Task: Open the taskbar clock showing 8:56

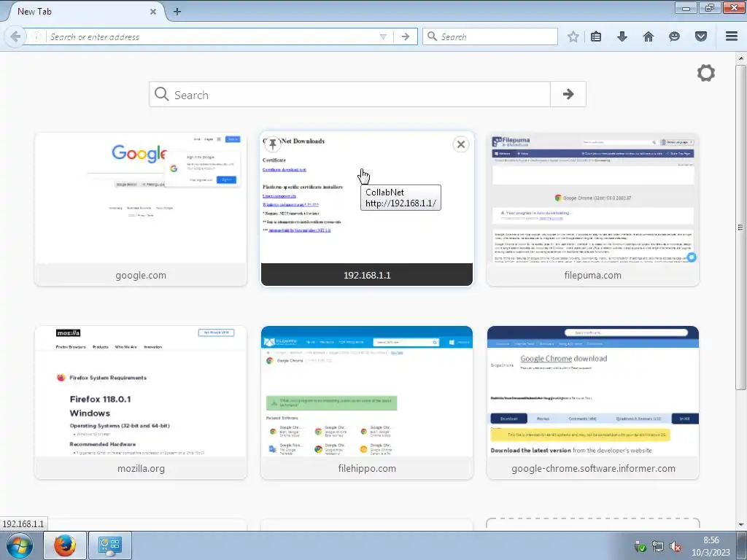Action: pos(711,546)
